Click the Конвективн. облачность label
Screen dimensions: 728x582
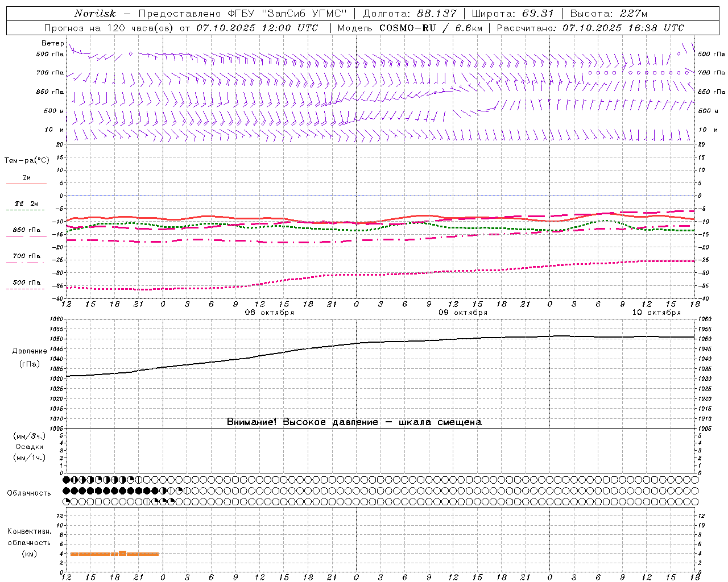click(x=29, y=537)
